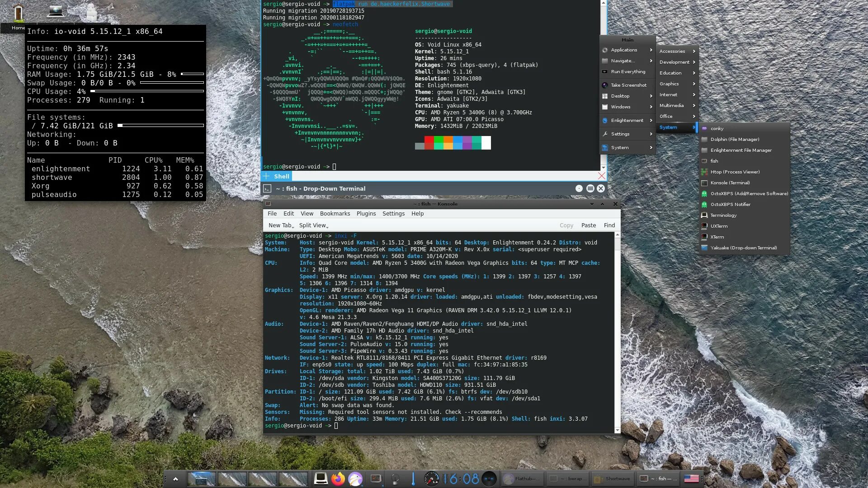Launch Yakuake (Drop-down Terminal) entry
The image size is (868, 488).
pos(744,248)
